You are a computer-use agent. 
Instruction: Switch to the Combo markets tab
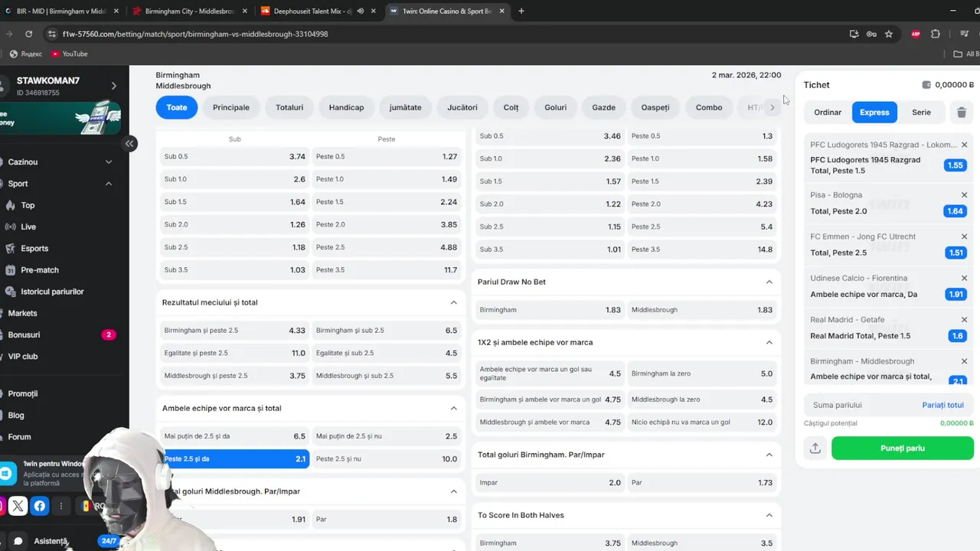709,107
